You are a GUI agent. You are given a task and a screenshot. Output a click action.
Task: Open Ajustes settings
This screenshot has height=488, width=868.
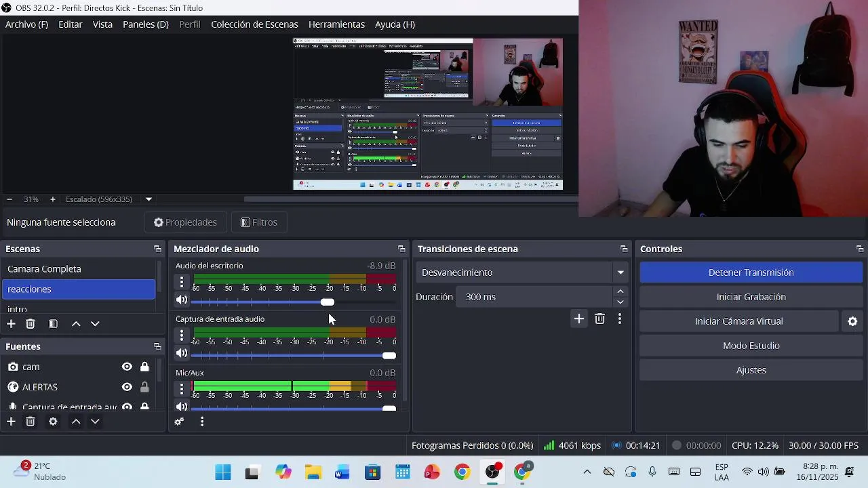tap(751, 370)
